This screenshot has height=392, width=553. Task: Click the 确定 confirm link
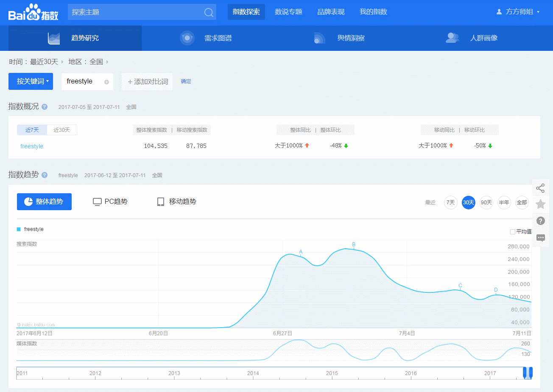pos(186,81)
